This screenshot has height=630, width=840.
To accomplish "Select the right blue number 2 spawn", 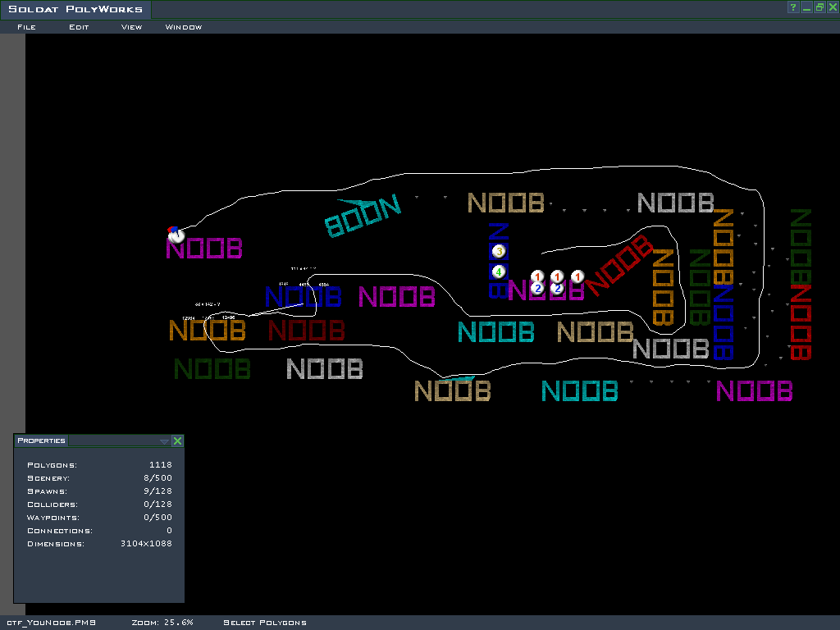I will click(557, 289).
